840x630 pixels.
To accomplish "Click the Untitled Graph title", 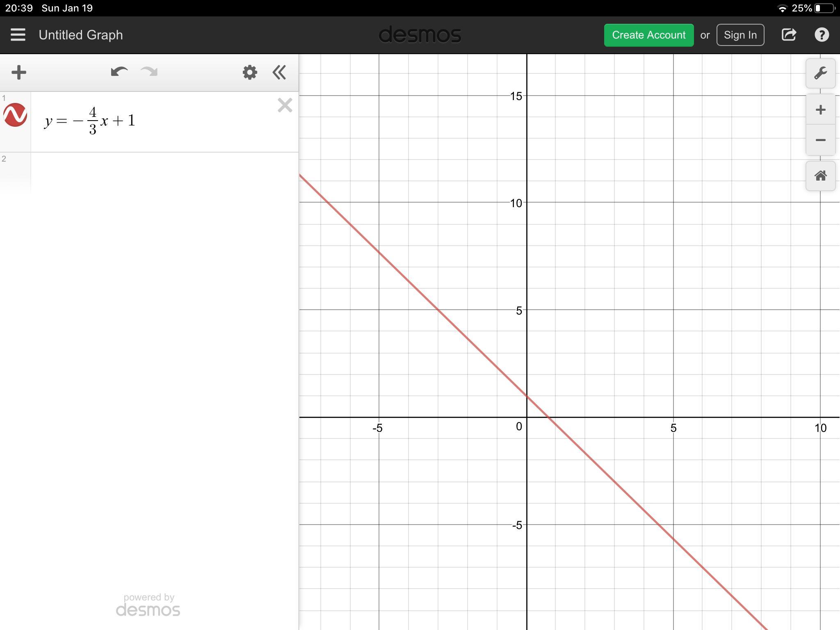I will tap(81, 35).
